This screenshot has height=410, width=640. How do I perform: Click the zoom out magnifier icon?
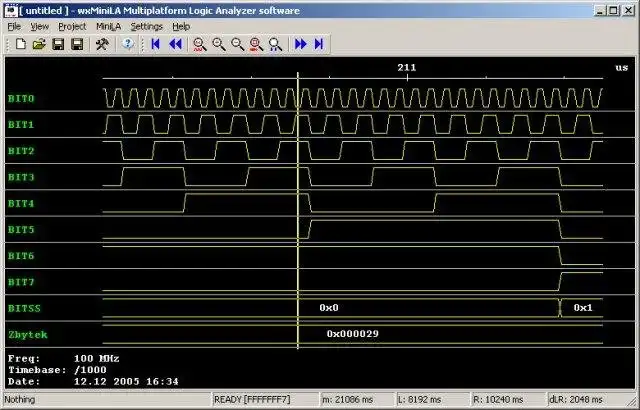[238, 44]
